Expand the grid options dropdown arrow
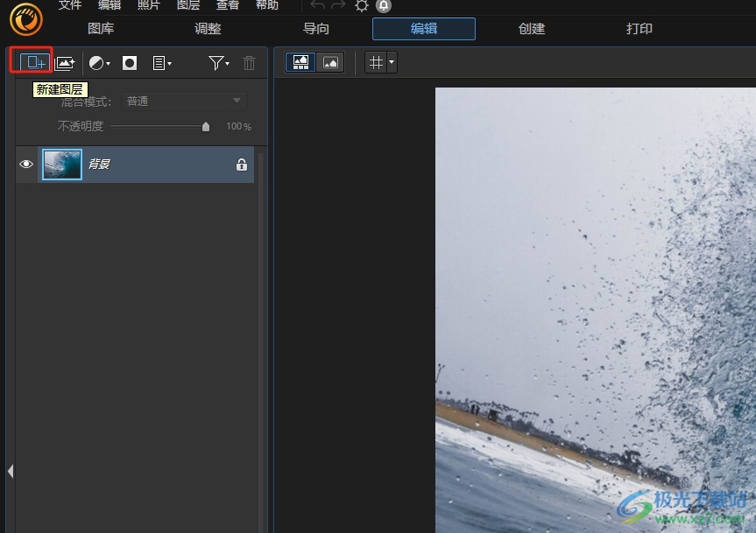756x533 pixels. click(x=392, y=63)
